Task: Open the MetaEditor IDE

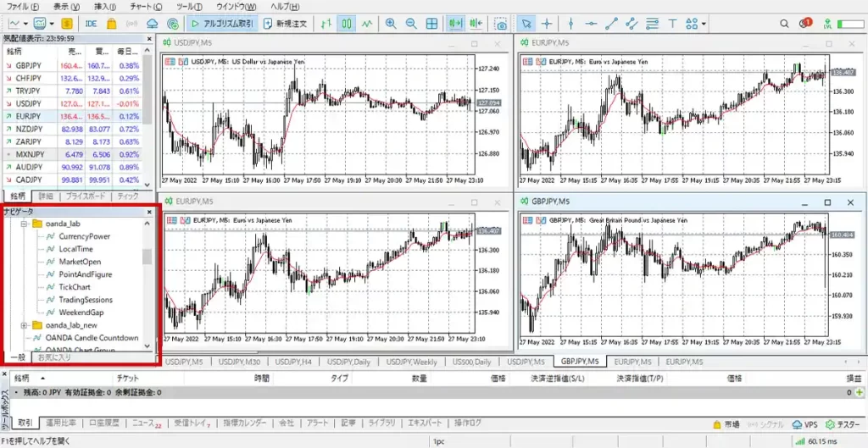Action: pos(91,24)
